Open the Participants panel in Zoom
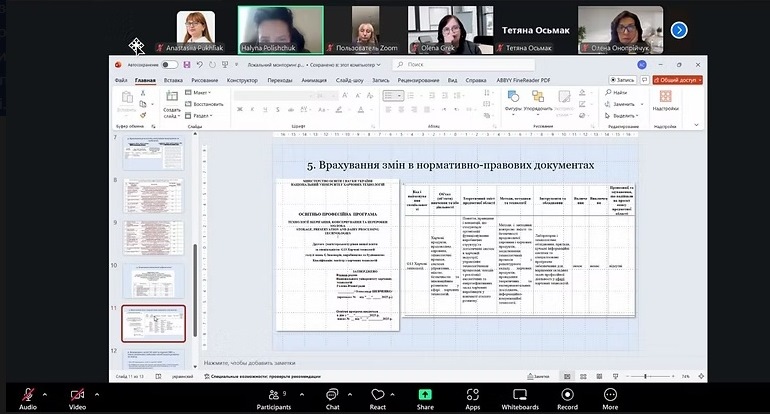This screenshot has height=414, width=770. pyautogui.click(x=273, y=395)
